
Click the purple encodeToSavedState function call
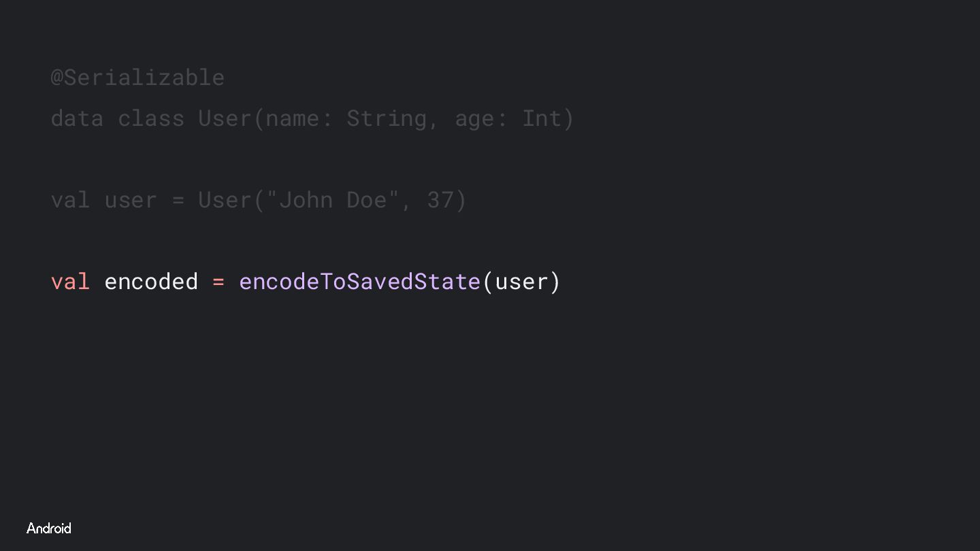(x=360, y=282)
